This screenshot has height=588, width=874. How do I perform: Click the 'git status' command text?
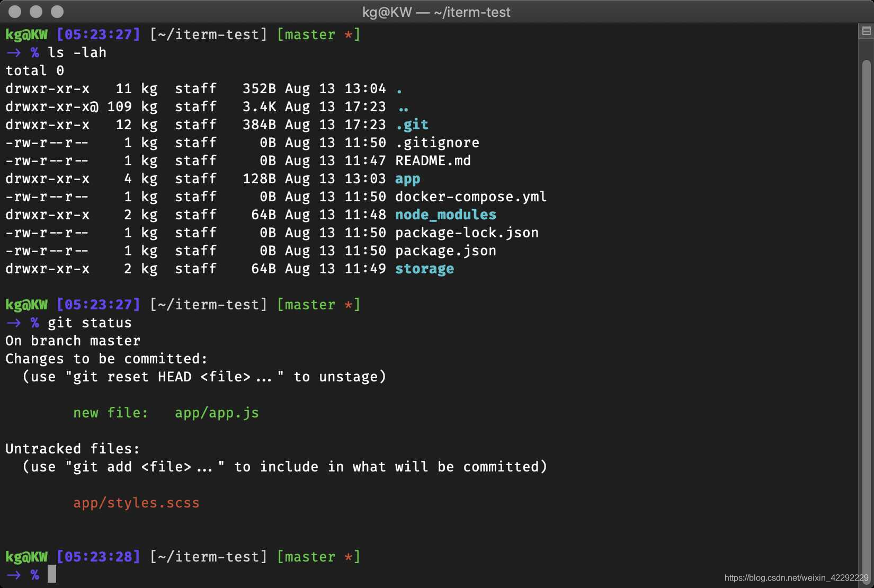click(90, 323)
